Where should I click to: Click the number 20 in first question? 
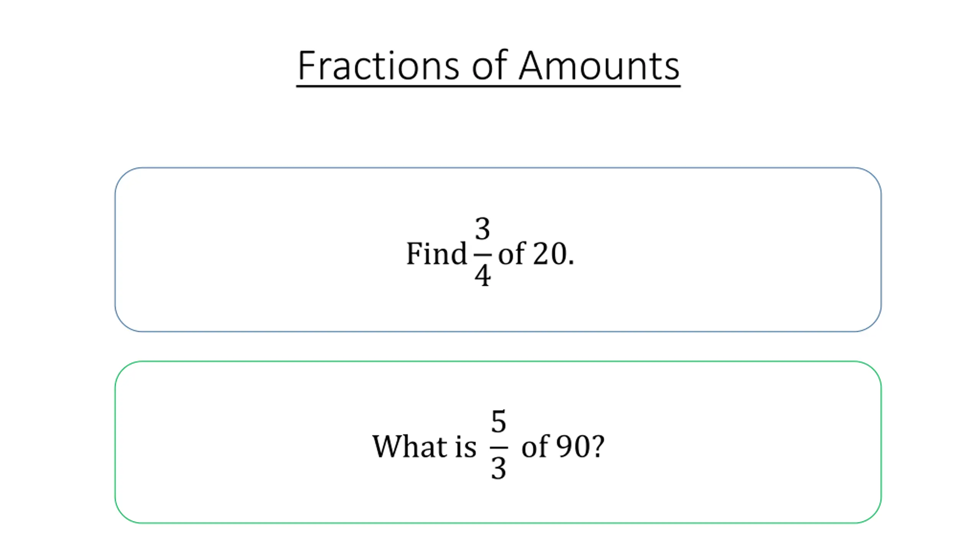549,254
